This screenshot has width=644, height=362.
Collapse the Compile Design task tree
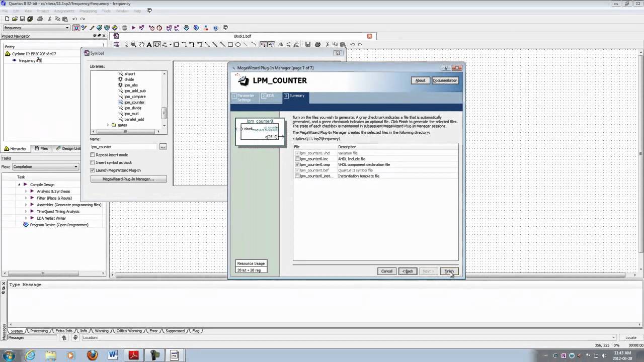20,185
